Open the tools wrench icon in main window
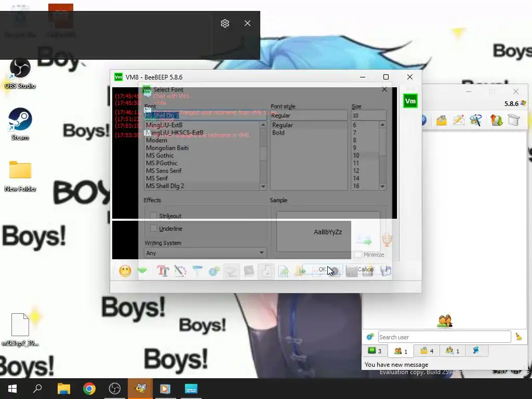 pos(476,120)
